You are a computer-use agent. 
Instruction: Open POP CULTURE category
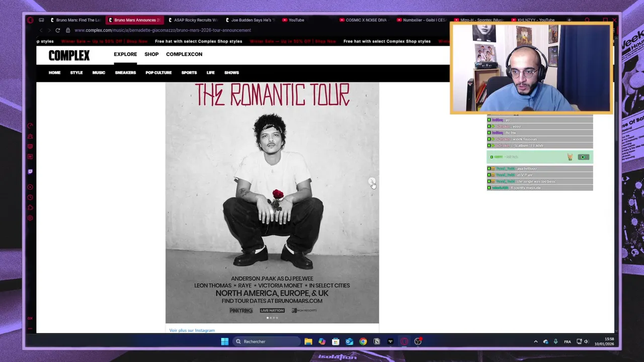point(158,73)
